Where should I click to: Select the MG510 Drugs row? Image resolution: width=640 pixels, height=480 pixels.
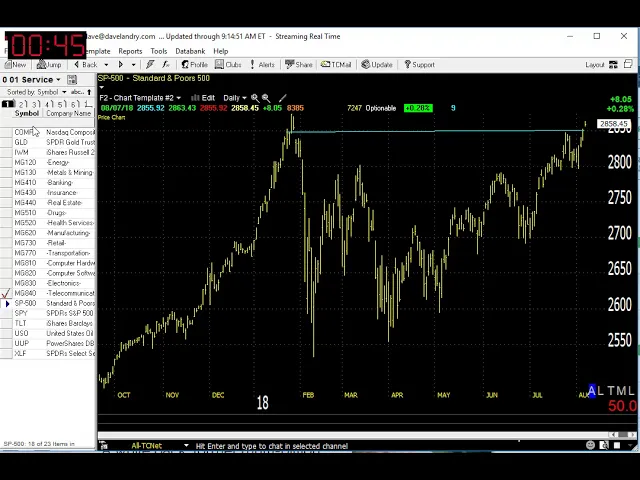(48, 213)
